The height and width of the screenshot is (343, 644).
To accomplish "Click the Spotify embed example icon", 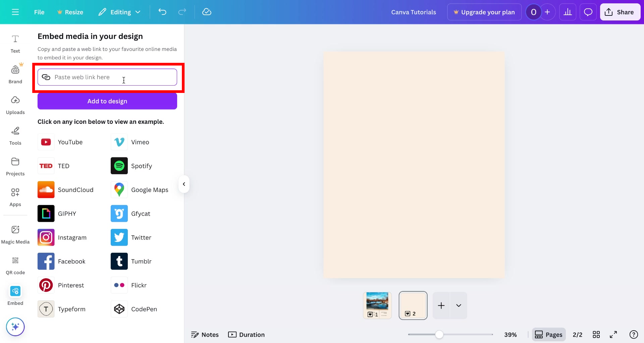I will click(x=119, y=165).
